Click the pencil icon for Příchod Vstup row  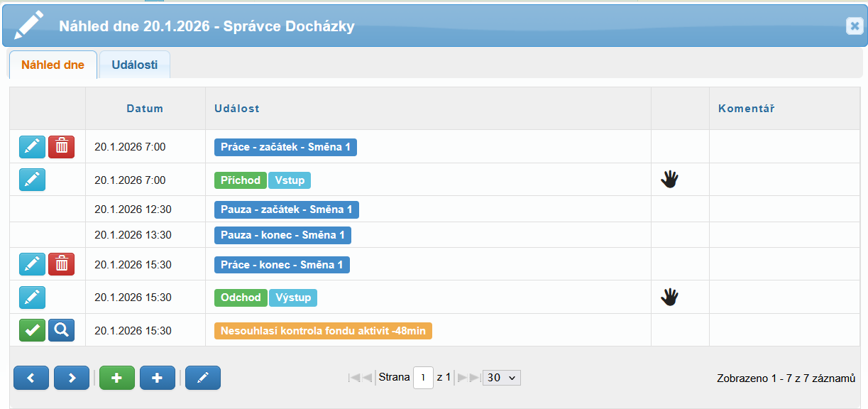pos(32,180)
